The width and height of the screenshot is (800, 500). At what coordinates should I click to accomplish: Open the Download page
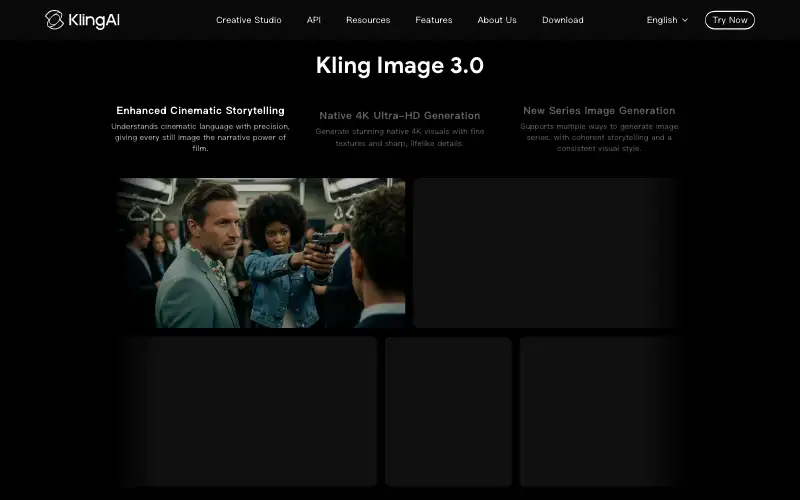point(563,20)
